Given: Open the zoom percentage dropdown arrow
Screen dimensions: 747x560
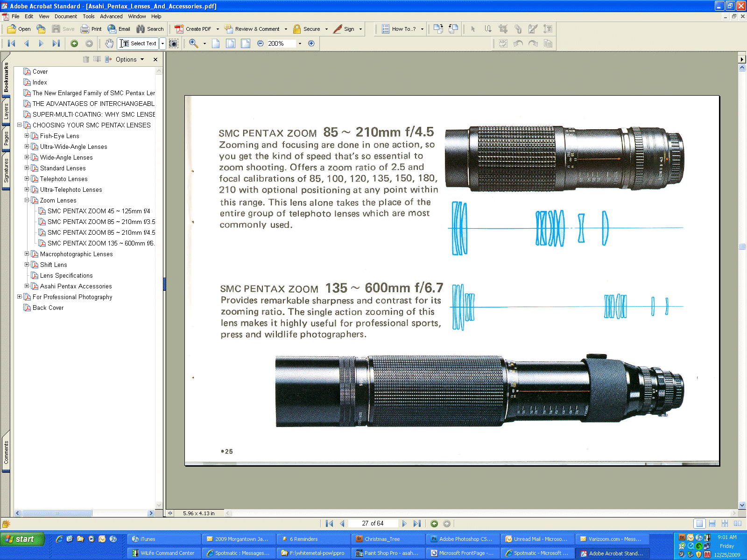Looking at the screenshot, I should [x=300, y=43].
